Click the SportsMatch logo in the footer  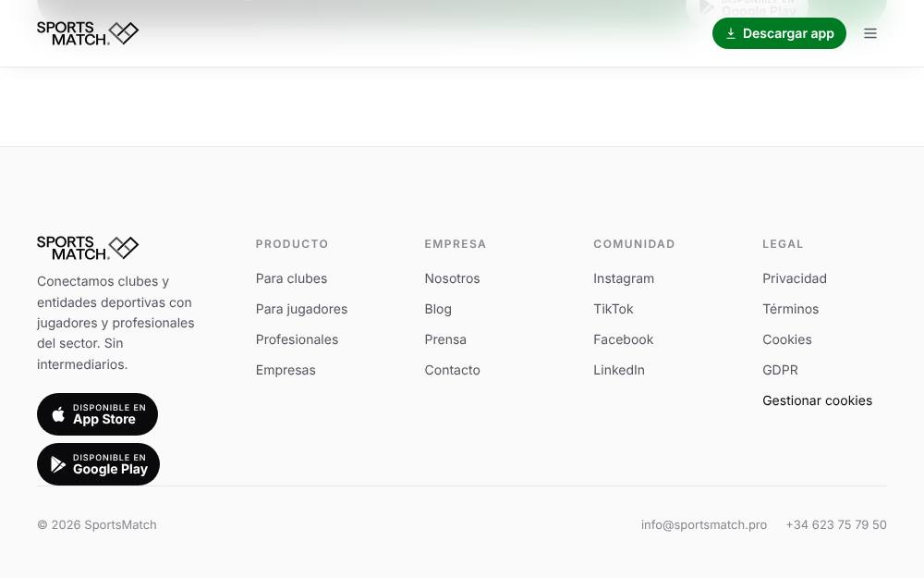(88, 248)
